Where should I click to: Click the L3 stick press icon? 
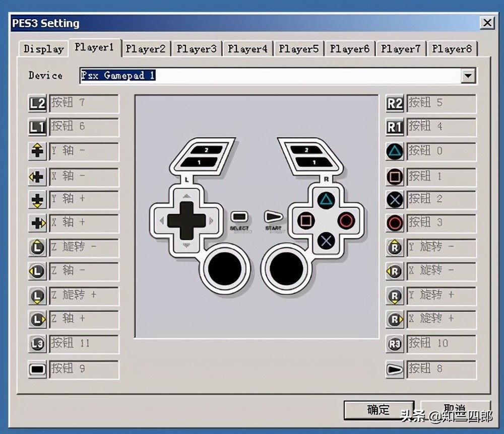point(37,344)
